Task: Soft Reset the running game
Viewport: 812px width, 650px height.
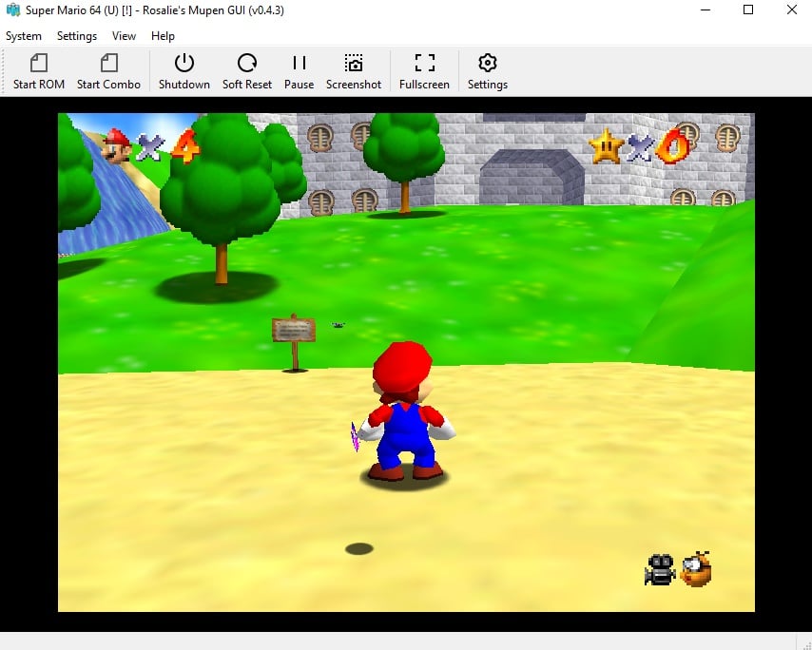Action: pos(247,71)
